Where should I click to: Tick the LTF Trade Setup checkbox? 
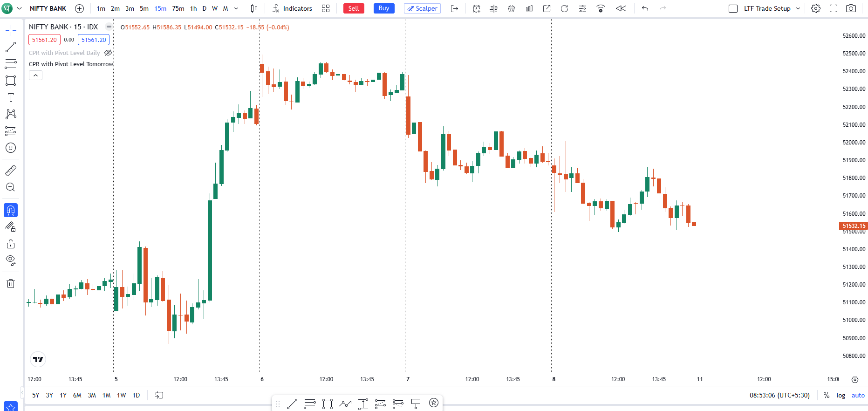733,8
